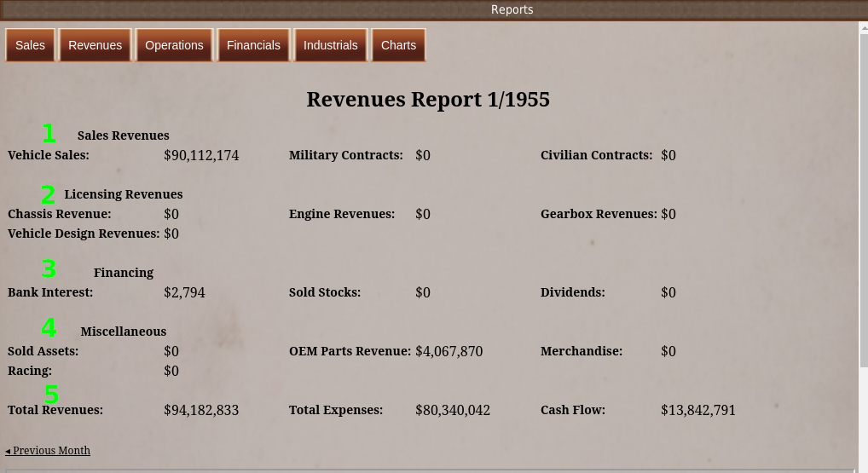The width and height of the screenshot is (868, 473).
Task: Open the Financials tab
Action: [x=253, y=45]
